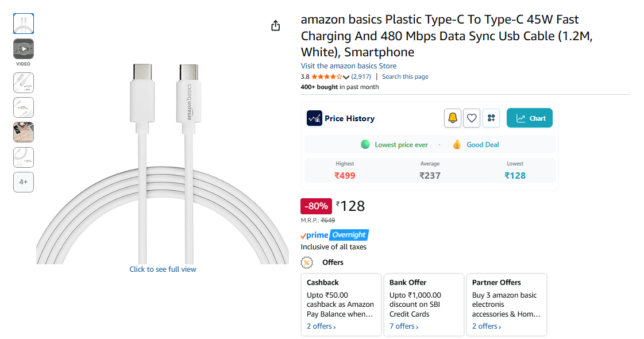Select the first product image thumbnail
Viewport: 644px width, 339px height.
click(24, 24)
